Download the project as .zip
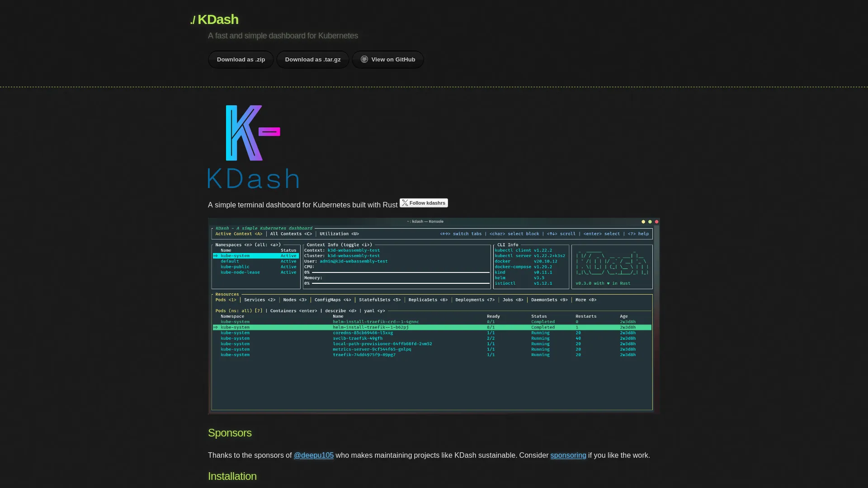Image resolution: width=868 pixels, height=488 pixels. (241, 60)
